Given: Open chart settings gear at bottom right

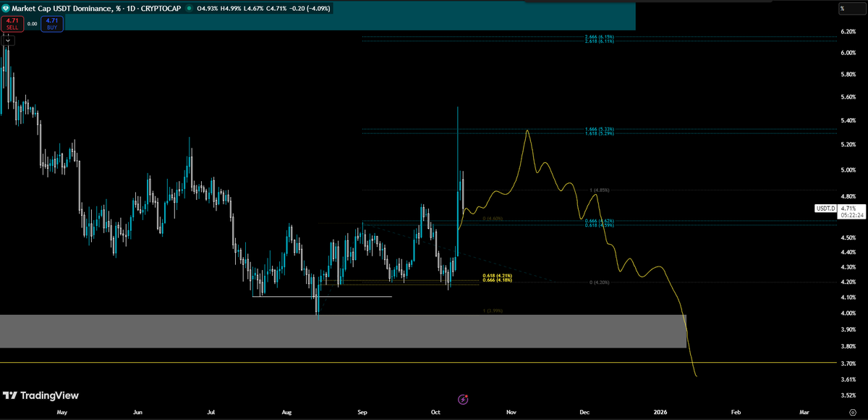Looking at the screenshot, I should 852,411.
